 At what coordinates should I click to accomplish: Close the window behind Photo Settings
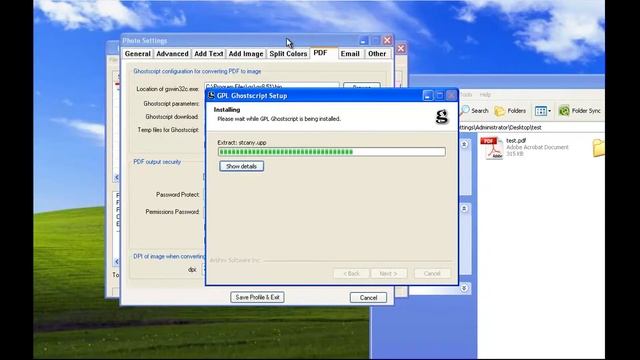point(401,49)
